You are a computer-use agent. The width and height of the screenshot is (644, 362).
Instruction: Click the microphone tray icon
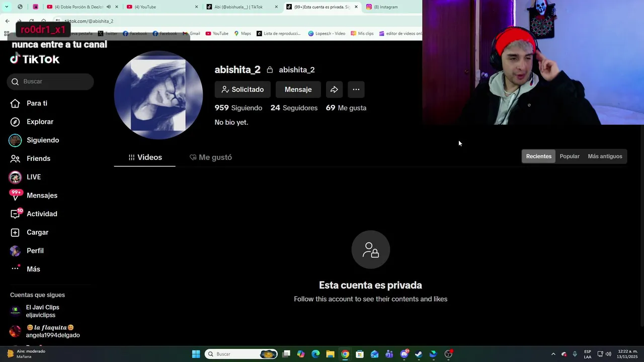(575, 354)
